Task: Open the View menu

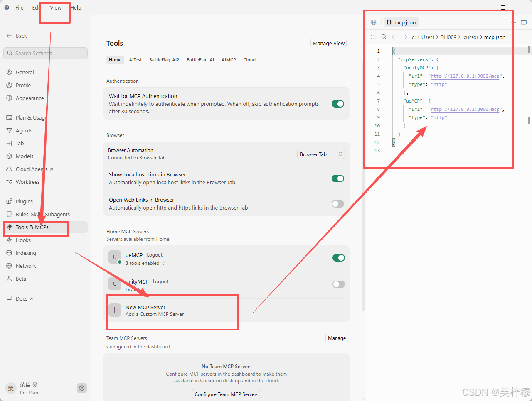Action: pos(56,7)
